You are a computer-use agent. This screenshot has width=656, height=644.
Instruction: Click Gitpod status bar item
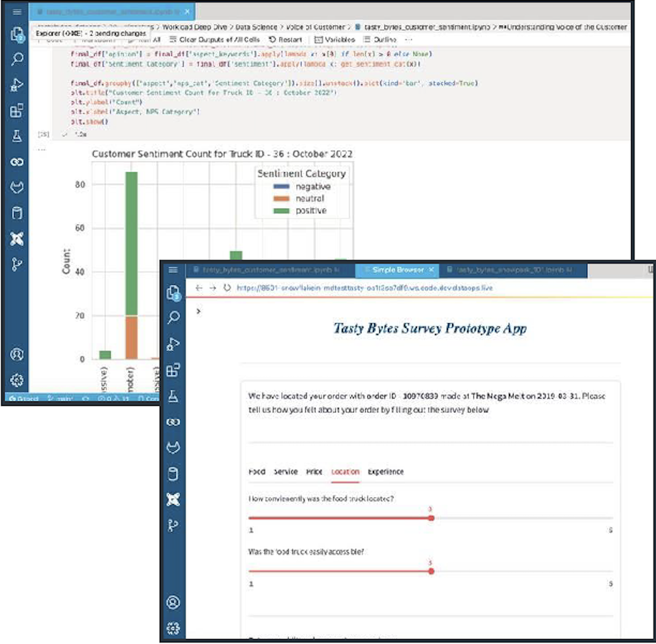pos(24,399)
